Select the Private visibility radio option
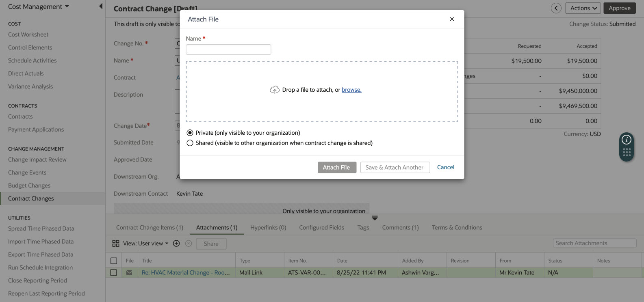The image size is (644, 302). (190, 133)
